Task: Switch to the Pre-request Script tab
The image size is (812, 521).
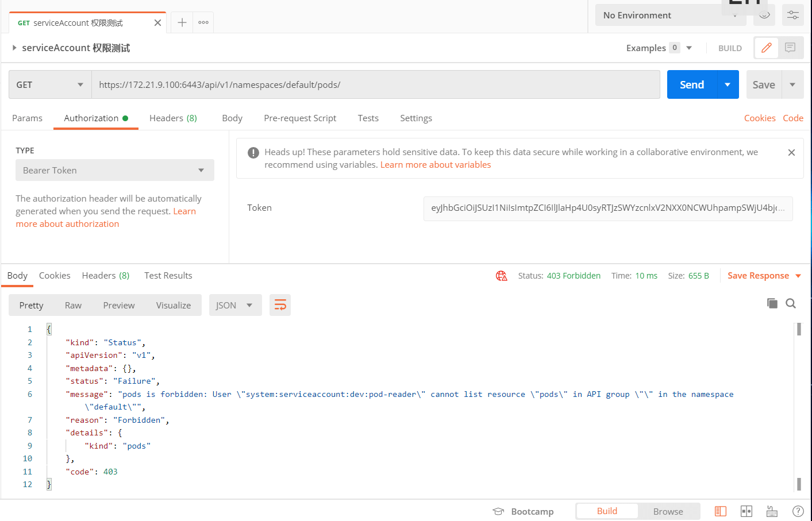Action: point(299,118)
